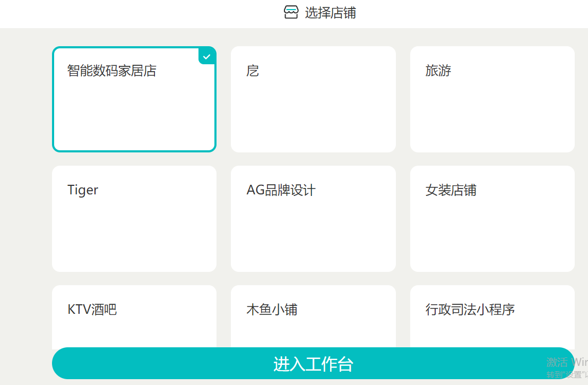The height and width of the screenshot is (385, 588).
Task: Click the 智能数码家居店 name label
Action: coord(112,71)
